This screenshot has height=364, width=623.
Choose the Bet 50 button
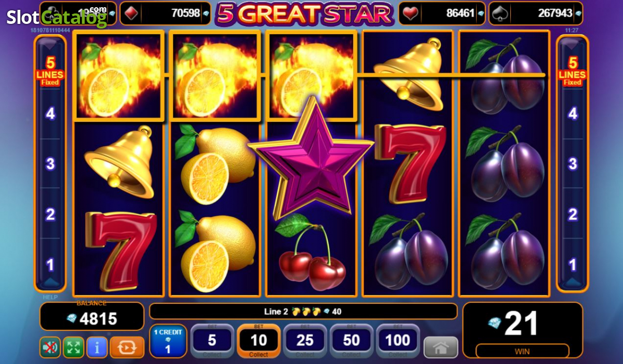click(x=351, y=341)
